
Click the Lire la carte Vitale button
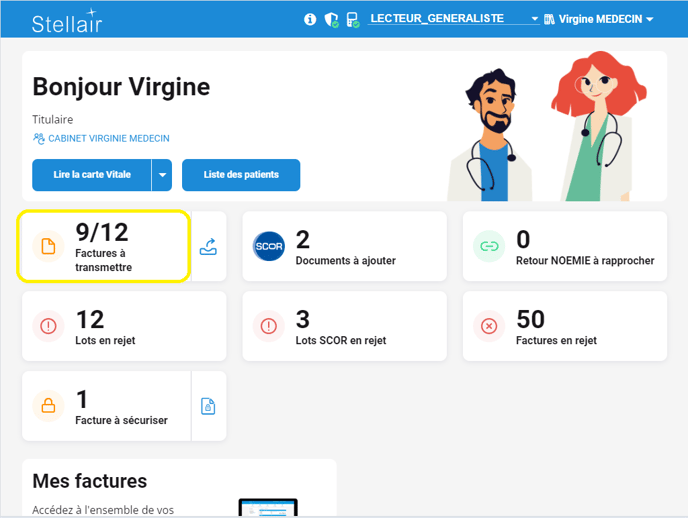91,175
